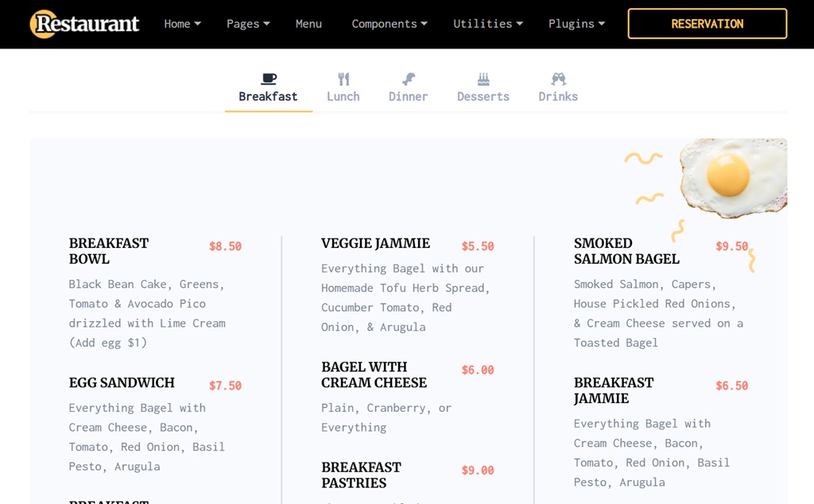Click the Breakfast Bowl item title
Screen dimensions: 814x504
(x=109, y=251)
